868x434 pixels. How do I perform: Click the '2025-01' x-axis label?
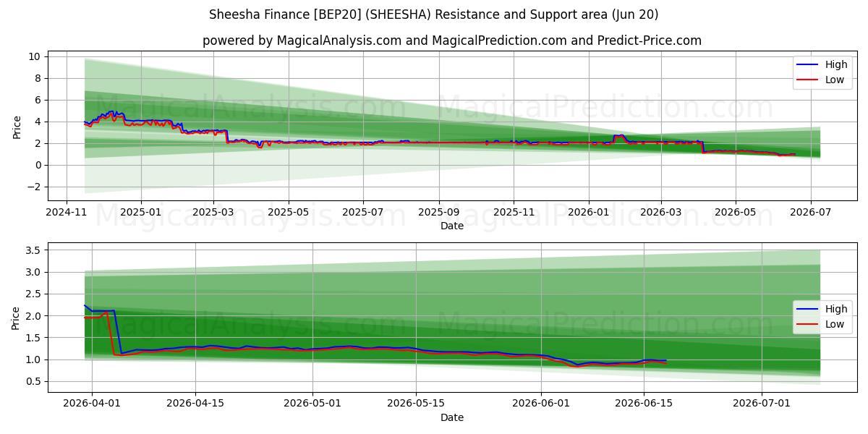pos(140,214)
